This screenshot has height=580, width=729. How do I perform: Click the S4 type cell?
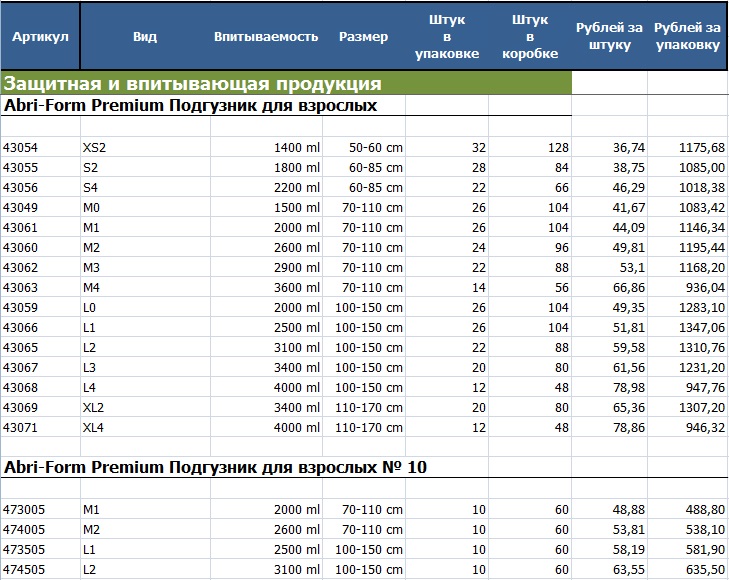tap(146, 187)
